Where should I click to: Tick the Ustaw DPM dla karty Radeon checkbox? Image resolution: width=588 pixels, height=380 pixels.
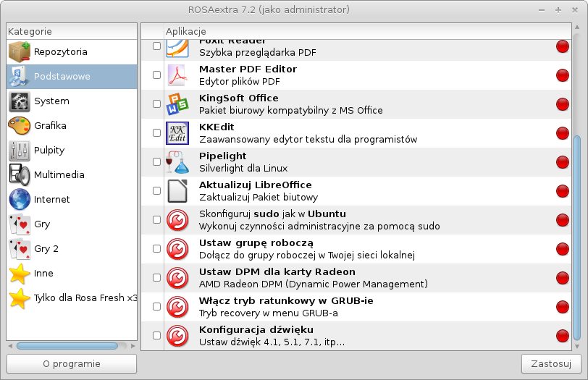tap(156, 277)
